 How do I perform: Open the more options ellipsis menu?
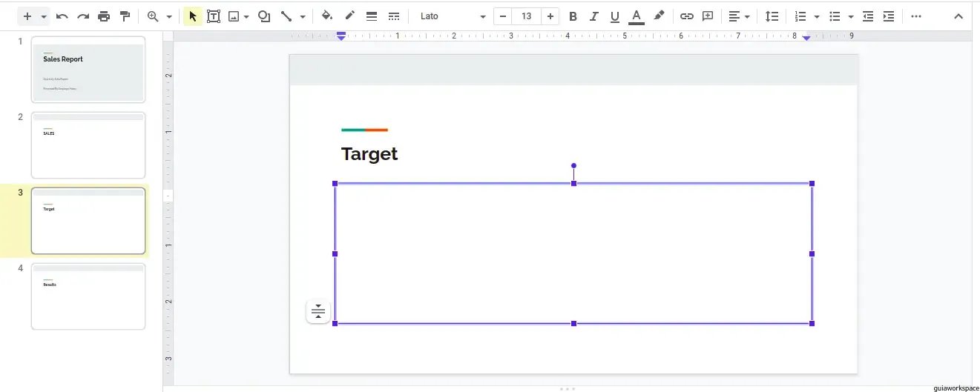(916, 16)
